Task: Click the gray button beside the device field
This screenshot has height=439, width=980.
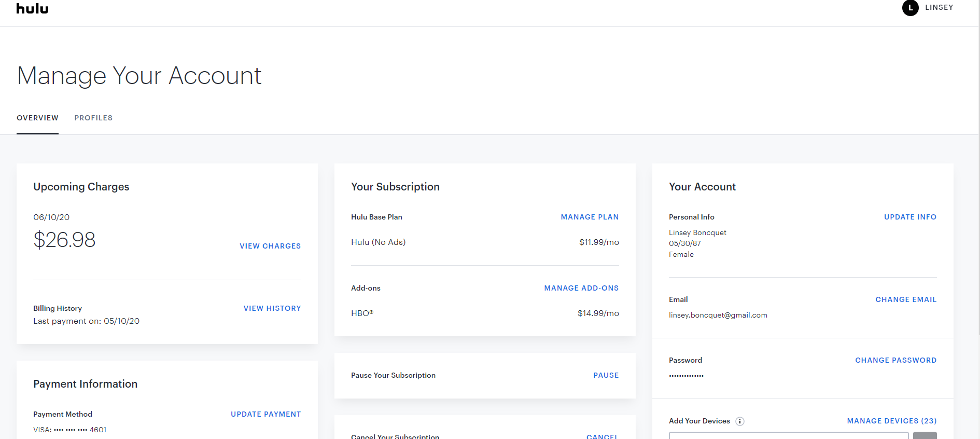Action: (925, 435)
